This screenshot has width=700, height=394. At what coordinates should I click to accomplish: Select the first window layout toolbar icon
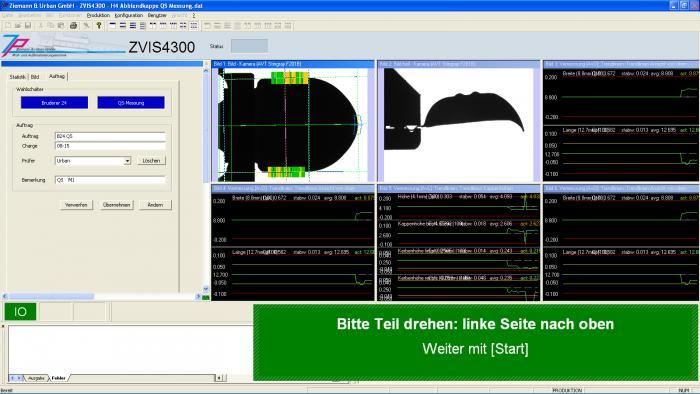[112, 26]
